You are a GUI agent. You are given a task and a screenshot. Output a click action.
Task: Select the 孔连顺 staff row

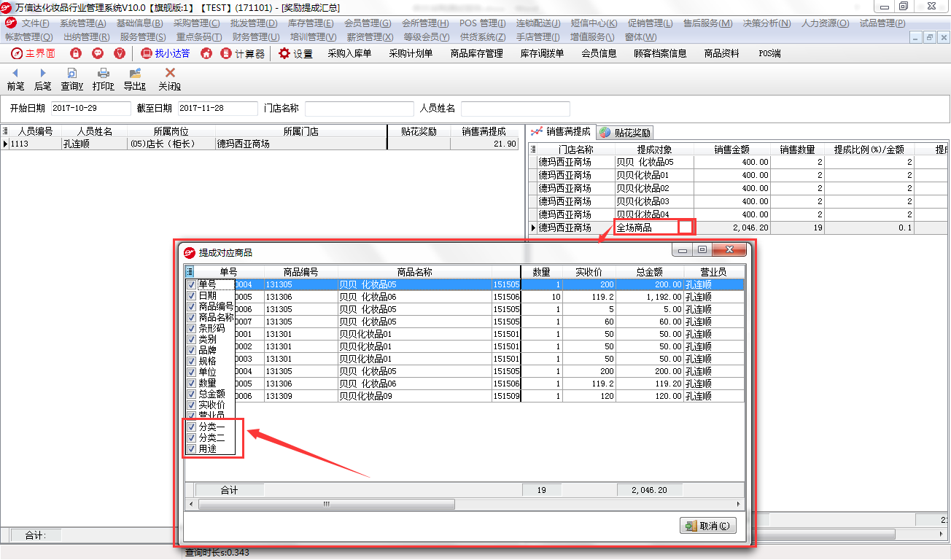(x=260, y=144)
